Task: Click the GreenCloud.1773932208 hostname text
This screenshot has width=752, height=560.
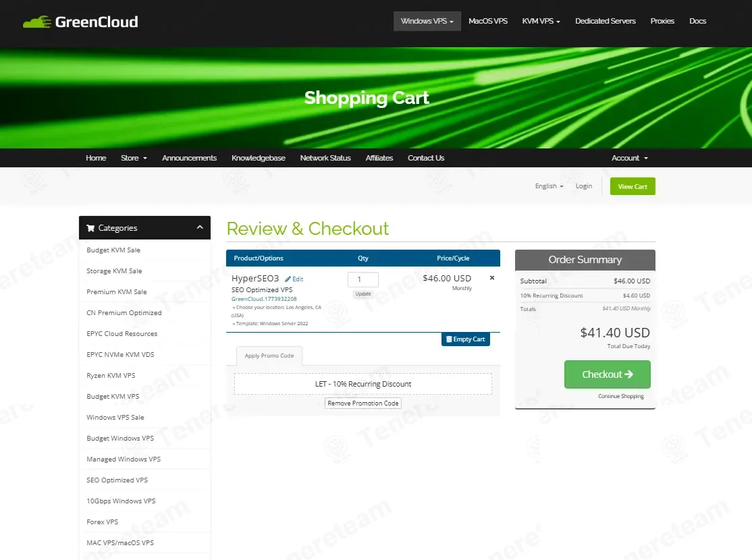Action: [264, 299]
